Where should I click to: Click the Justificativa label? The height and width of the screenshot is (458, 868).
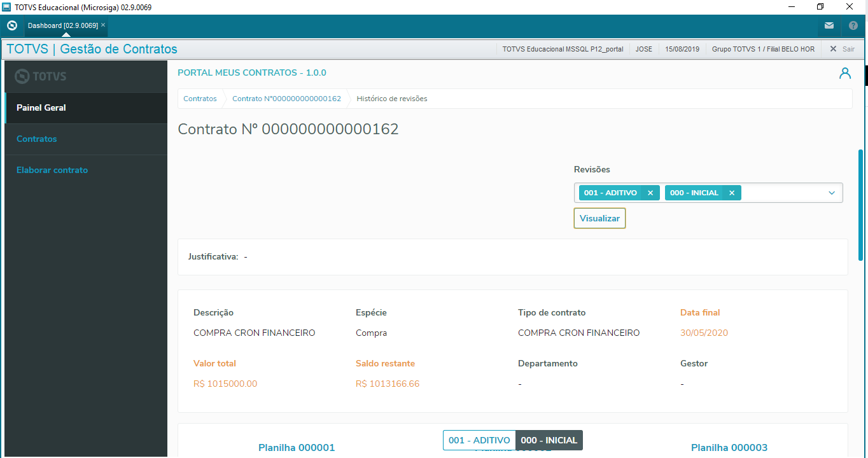[x=213, y=257]
